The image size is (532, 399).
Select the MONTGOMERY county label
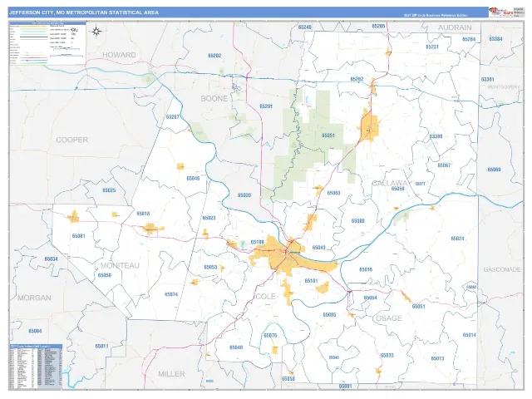click(504, 87)
